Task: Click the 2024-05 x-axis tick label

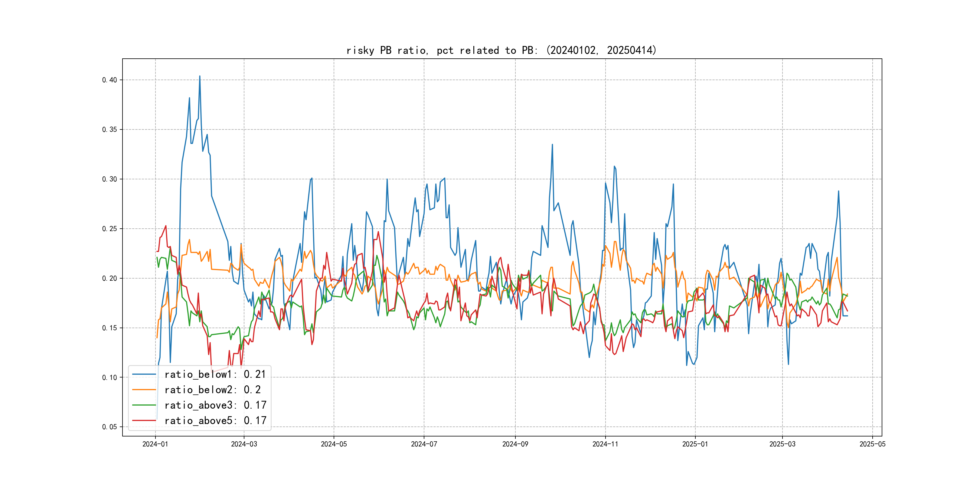Action: [x=334, y=444]
